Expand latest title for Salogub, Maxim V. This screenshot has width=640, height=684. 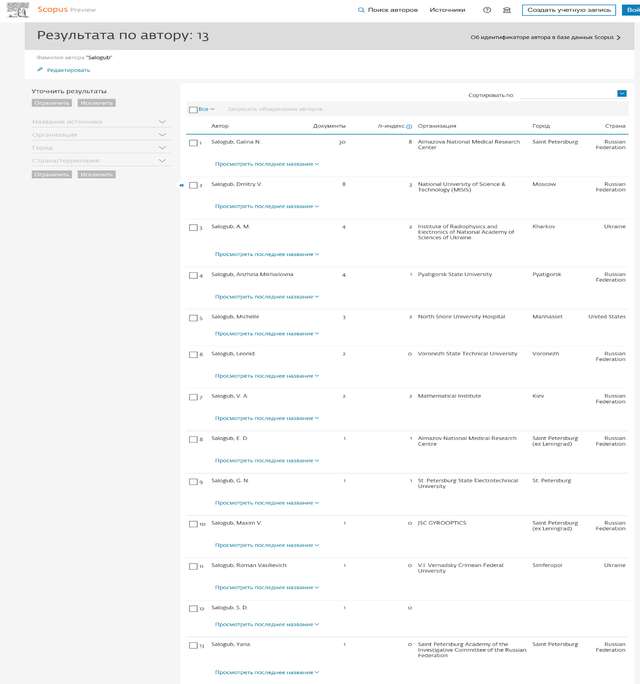point(266,545)
